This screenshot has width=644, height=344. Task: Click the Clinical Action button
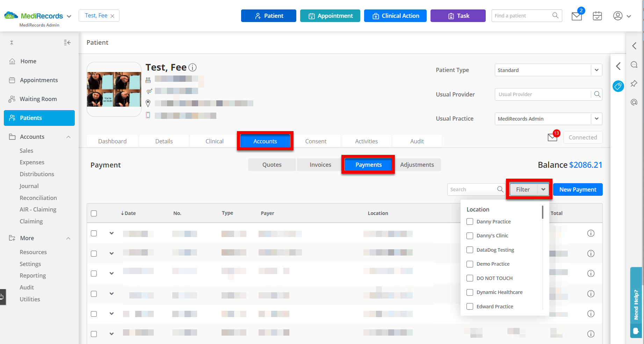pos(395,16)
